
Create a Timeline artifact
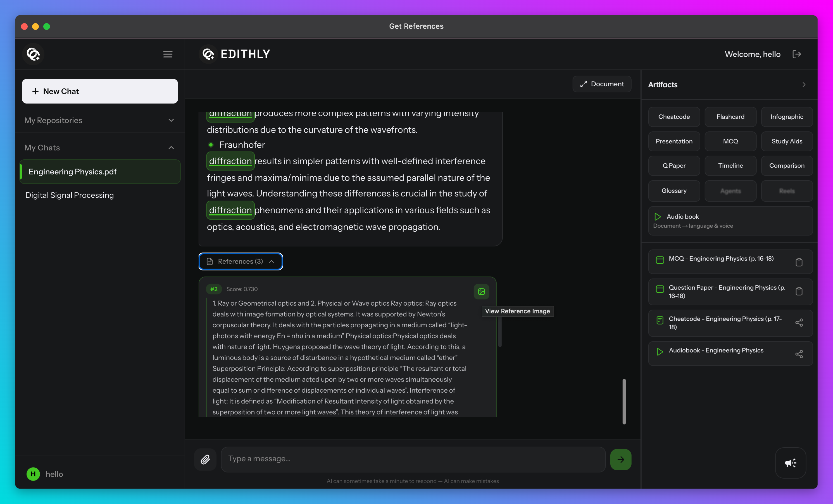point(730,165)
